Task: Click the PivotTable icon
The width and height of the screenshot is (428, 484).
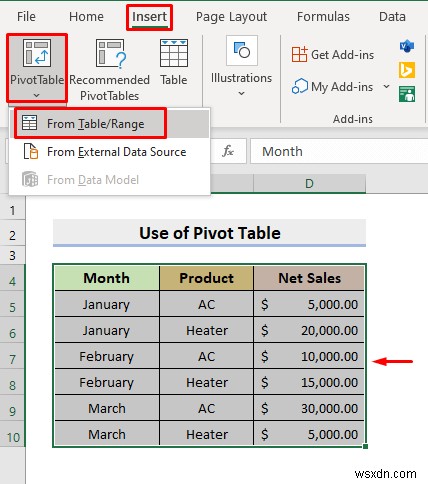Action: pos(37,53)
